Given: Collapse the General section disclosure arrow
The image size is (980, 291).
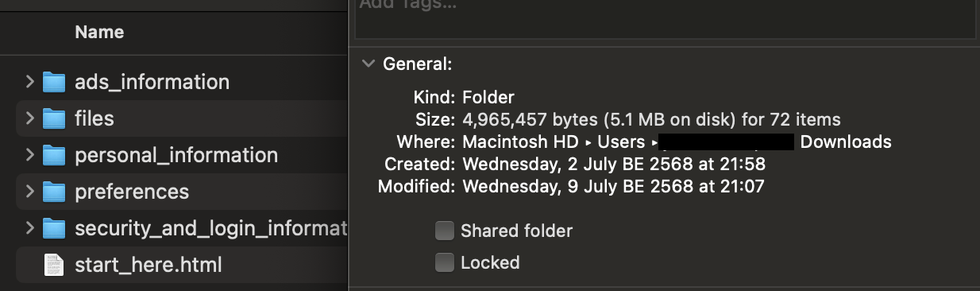Looking at the screenshot, I should [x=368, y=64].
